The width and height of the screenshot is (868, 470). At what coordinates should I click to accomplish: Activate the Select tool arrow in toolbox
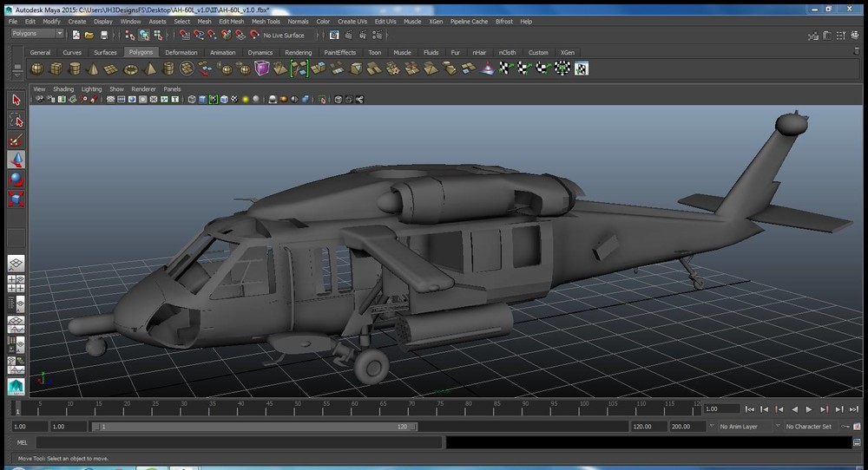(x=16, y=100)
